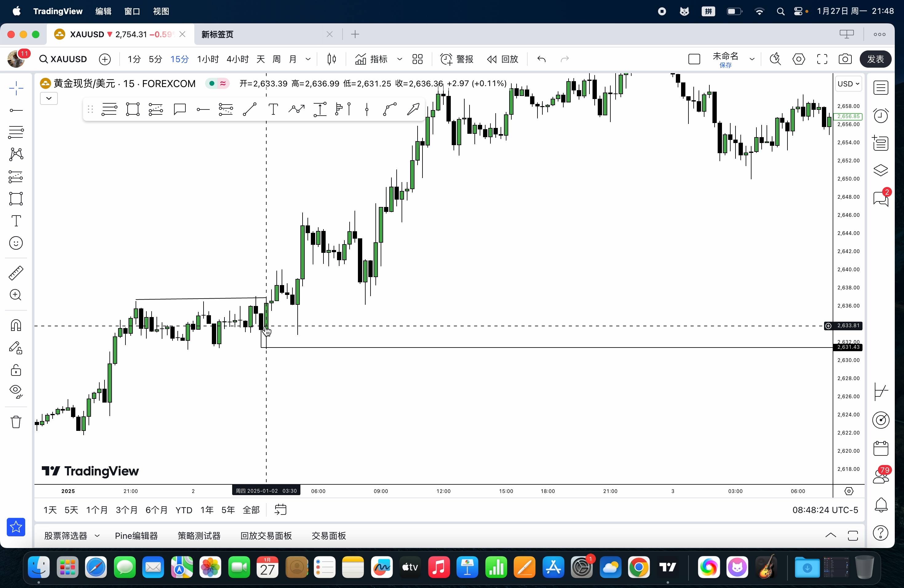Open 指标 indicators dialog

point(371,59)
